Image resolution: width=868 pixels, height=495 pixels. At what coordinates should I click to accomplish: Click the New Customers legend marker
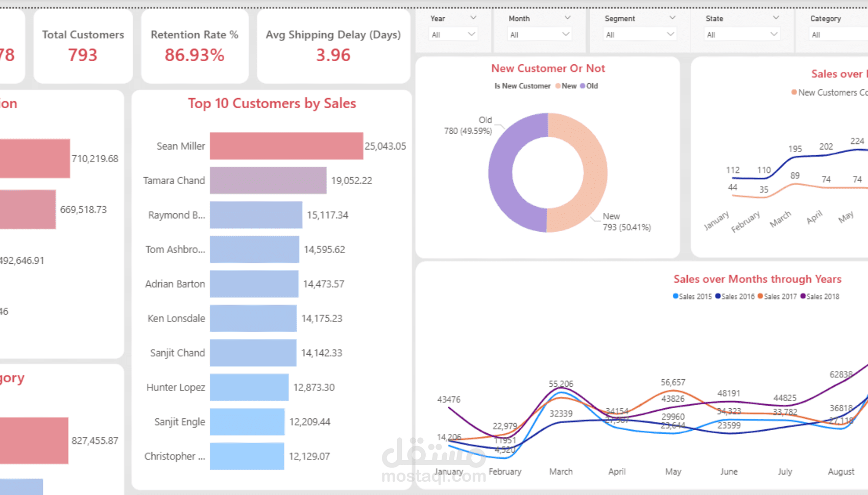point(794,92)
